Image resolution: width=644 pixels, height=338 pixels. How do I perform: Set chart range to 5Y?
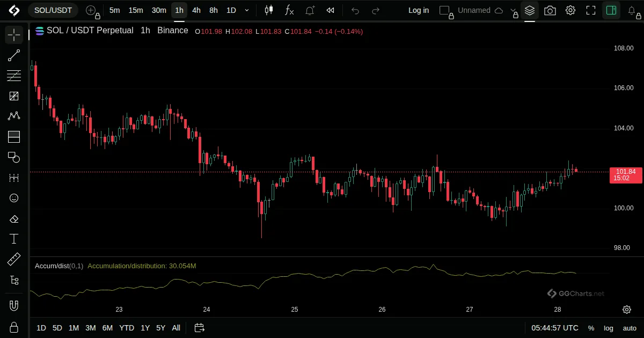pos(160,328)
